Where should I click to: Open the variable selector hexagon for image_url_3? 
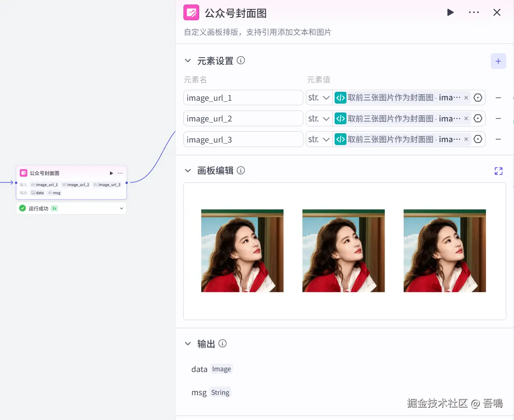coord(478,139)
